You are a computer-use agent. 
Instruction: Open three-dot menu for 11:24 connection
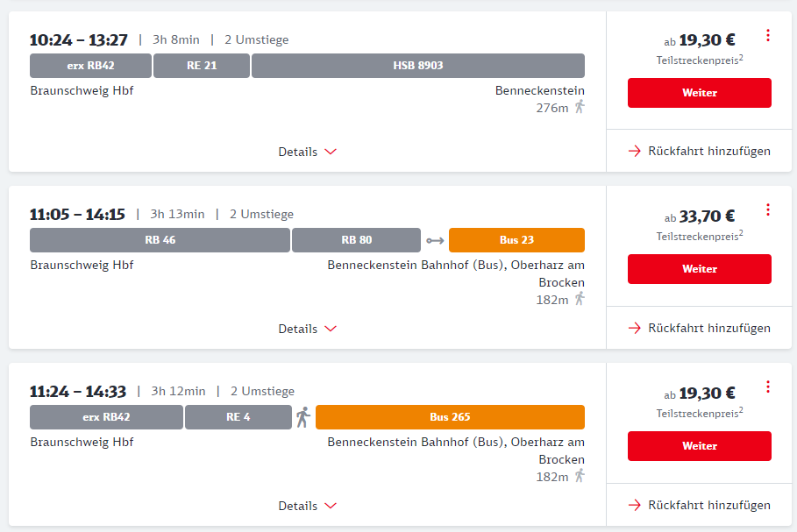(x=767, y=387)
